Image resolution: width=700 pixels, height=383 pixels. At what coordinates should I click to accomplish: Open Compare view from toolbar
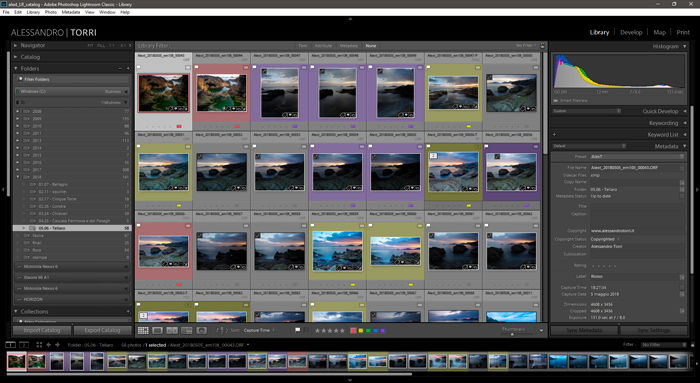172,330
